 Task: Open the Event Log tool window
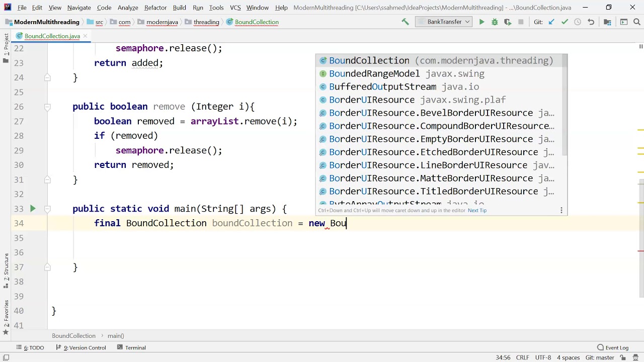click(613, 347)
